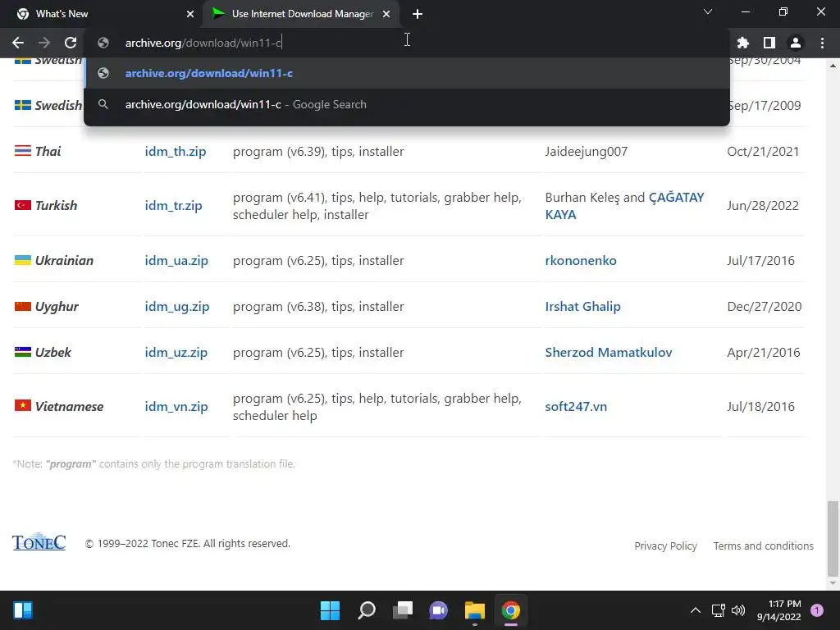Open Chrome's three-dot menu
The height and width of the screenshot is (630, 840).
tap(822, 43)
